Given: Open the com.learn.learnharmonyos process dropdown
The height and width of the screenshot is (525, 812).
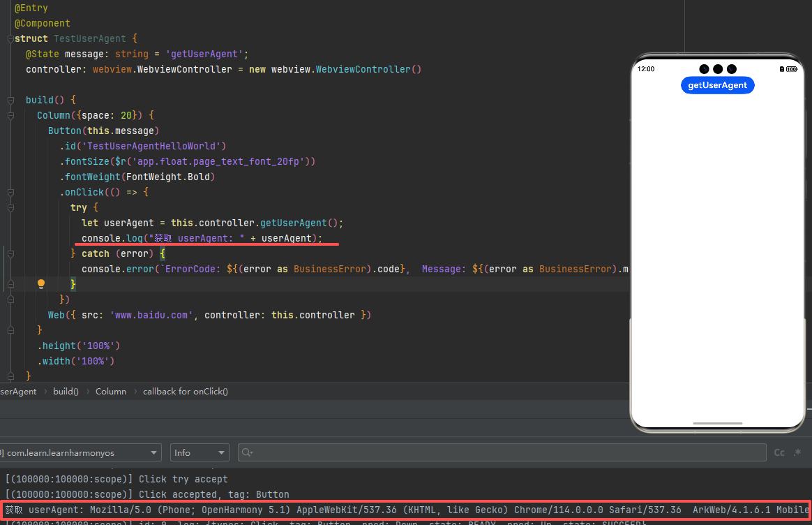Looking at the screenshot, I should click(80, 452).
